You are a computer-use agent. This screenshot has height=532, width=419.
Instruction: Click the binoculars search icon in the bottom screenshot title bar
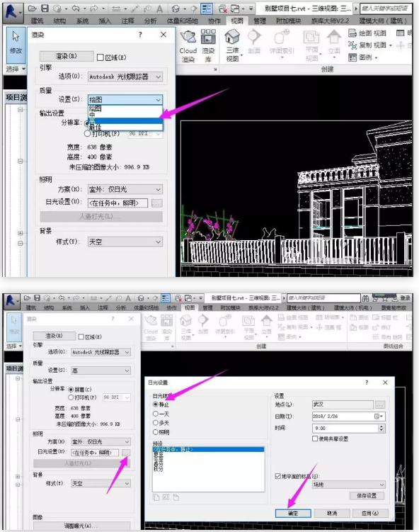pos(365,298)
